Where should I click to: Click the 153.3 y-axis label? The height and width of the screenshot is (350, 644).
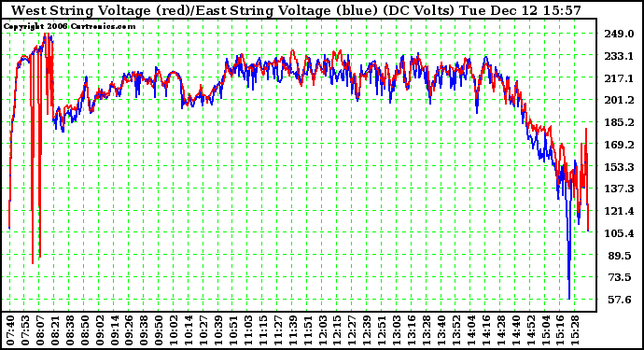[619, 167]
